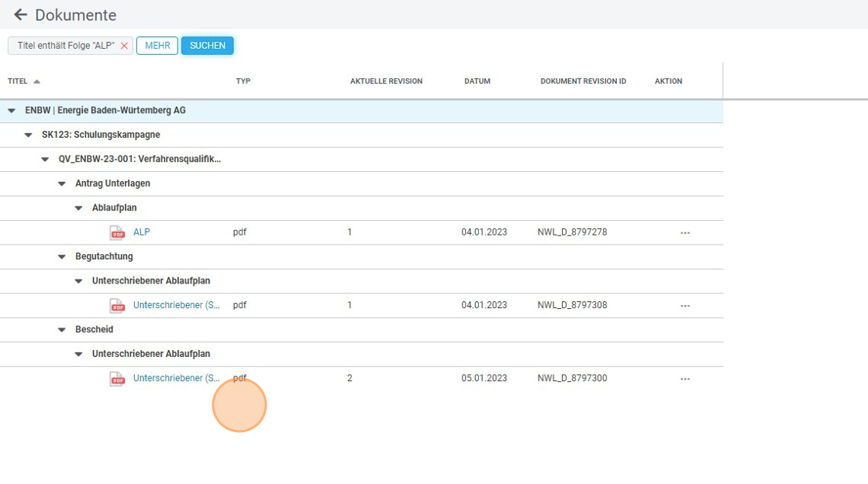Click the 05.01.2023 date cell
The height and width of the screenshot is (484, 868).
(x=484, y=379)
